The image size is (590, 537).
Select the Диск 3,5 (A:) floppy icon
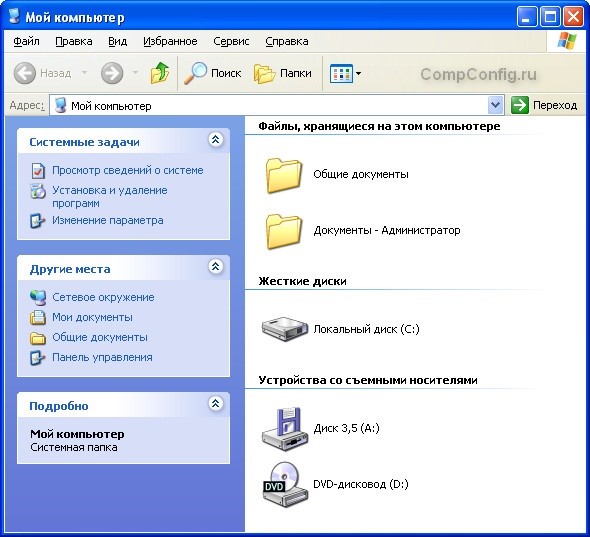[x=285, y=428]
